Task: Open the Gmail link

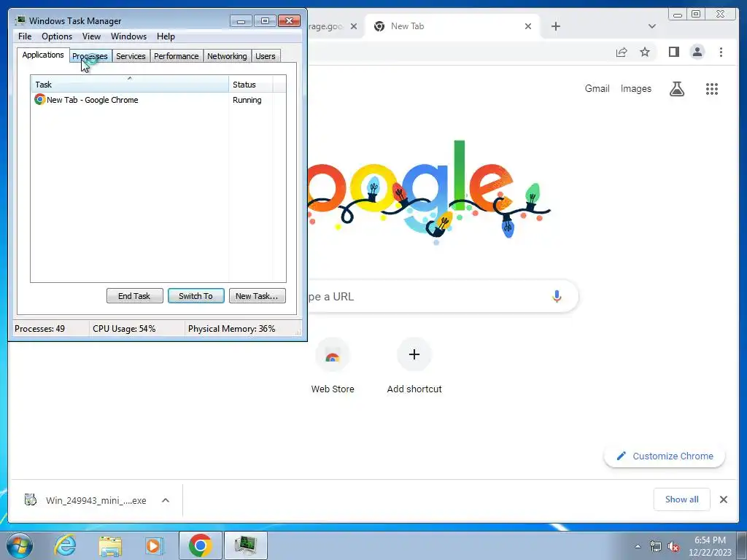Action: (x=597, y=88)
